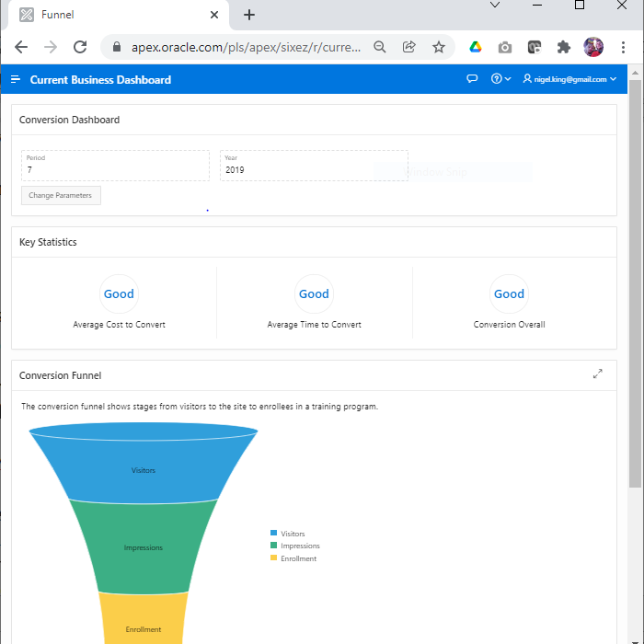This screenshot has width=644, height=644.
Task: Bookmark this page with star icon
Action: click(439, 47)
